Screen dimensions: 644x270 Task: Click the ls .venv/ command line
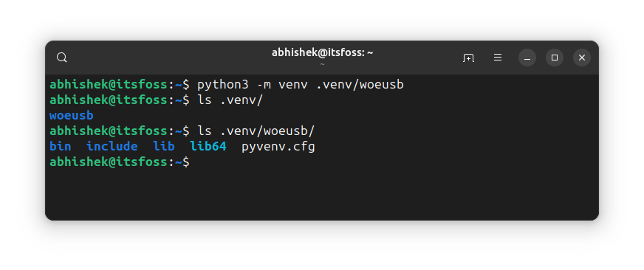click(x=230, y=100)
